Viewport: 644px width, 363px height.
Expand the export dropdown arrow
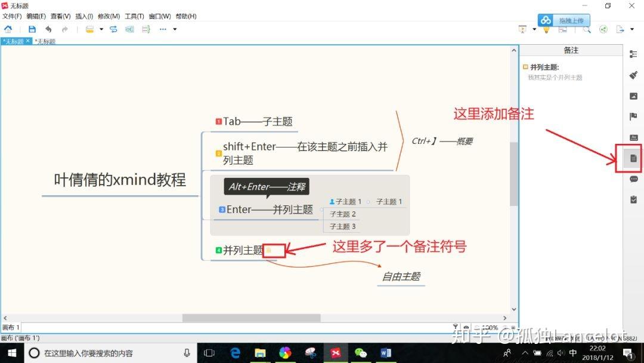(x=631, y=29)
